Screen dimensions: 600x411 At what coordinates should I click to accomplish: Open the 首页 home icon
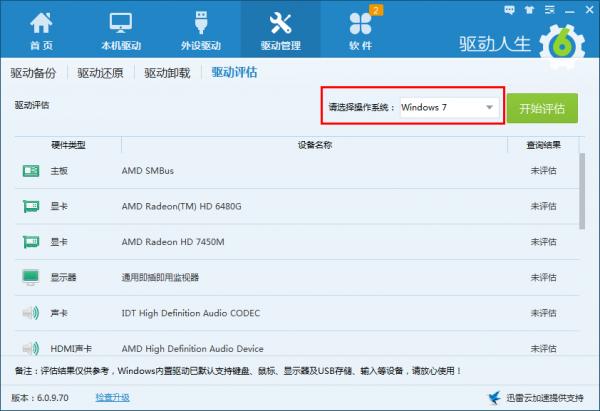pyautogui.click(x=41, y=23)
